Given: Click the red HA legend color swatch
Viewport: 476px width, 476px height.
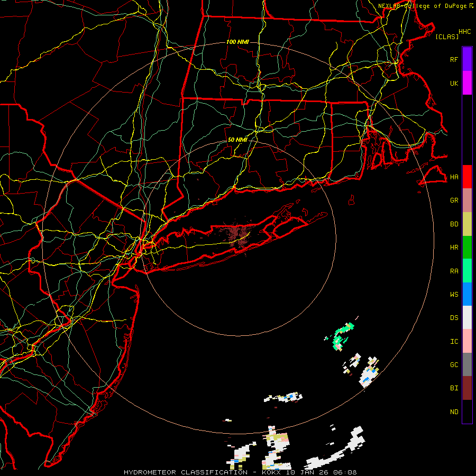Looking at the screenshot, I should click(467, 177).
